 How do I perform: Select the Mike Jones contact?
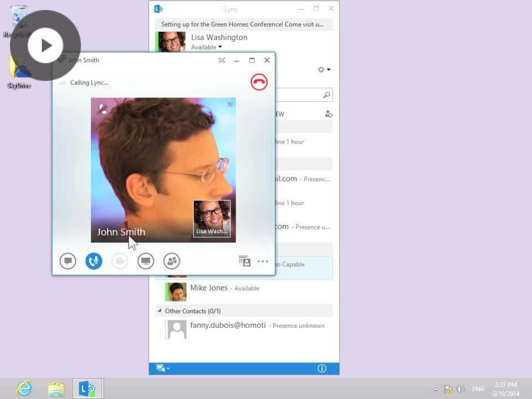coord(244,291)
